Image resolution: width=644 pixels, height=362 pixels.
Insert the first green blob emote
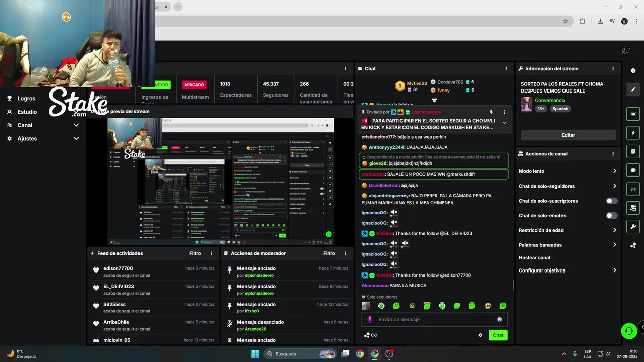(x=396, y=306)
